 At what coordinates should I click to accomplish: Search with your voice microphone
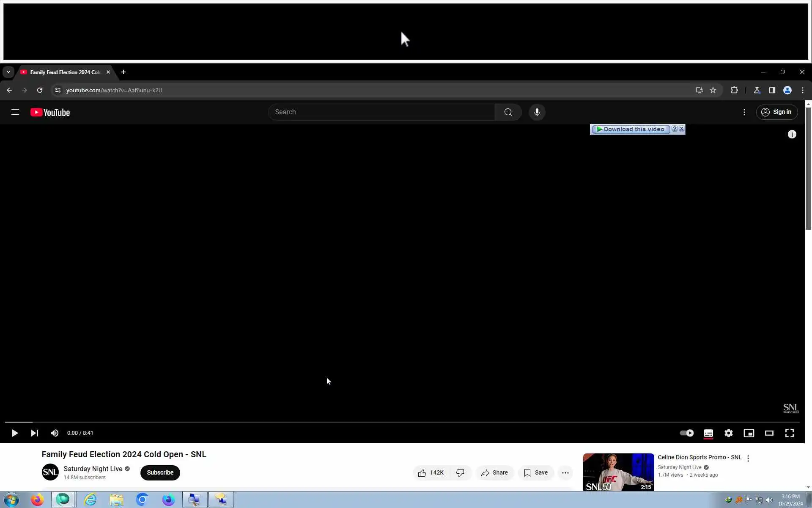coord(537,112)
